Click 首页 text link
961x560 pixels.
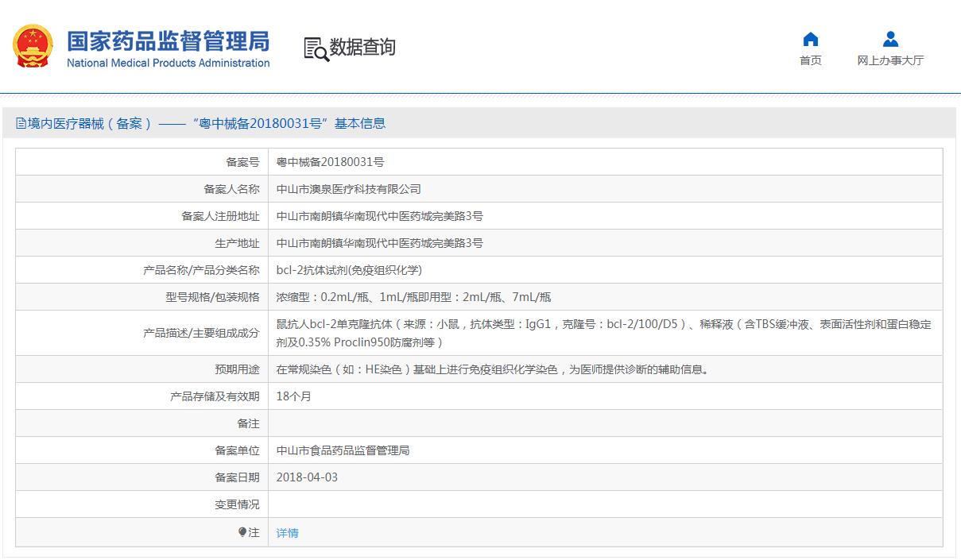811,60
